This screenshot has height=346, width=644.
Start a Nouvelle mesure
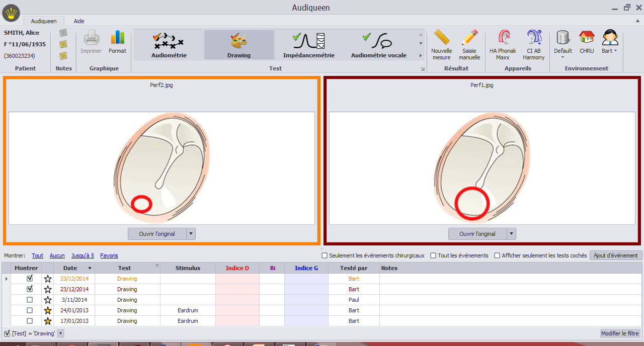[x=441, y=44]
